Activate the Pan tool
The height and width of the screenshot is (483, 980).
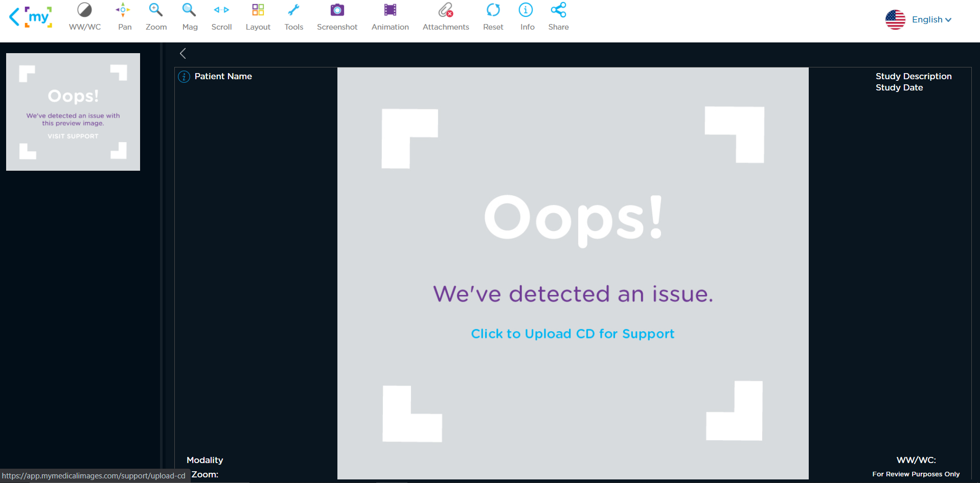click(124, 17)
